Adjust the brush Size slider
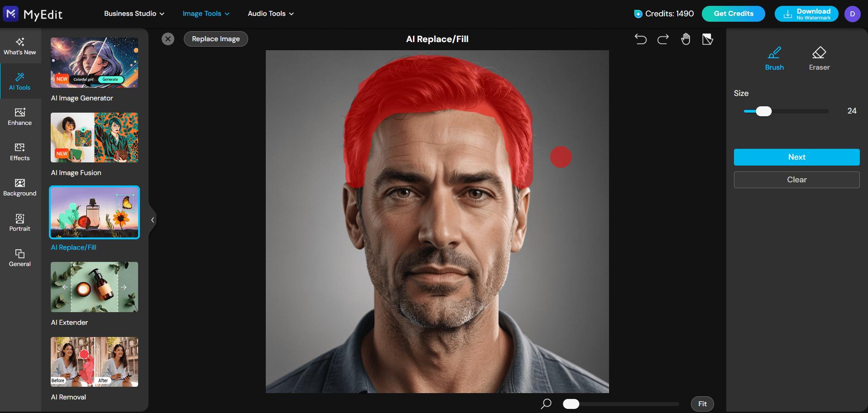868x413 pixels. [x=763, y=111]
